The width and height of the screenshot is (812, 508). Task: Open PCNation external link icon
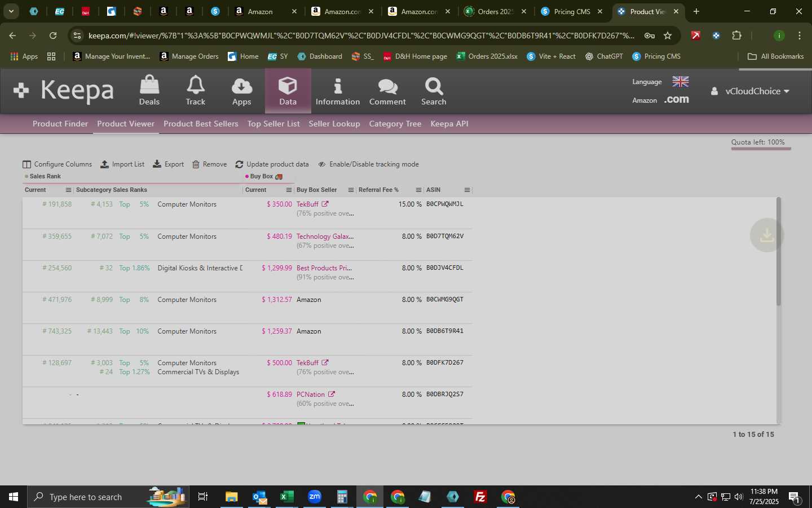(x=332, y=395)
